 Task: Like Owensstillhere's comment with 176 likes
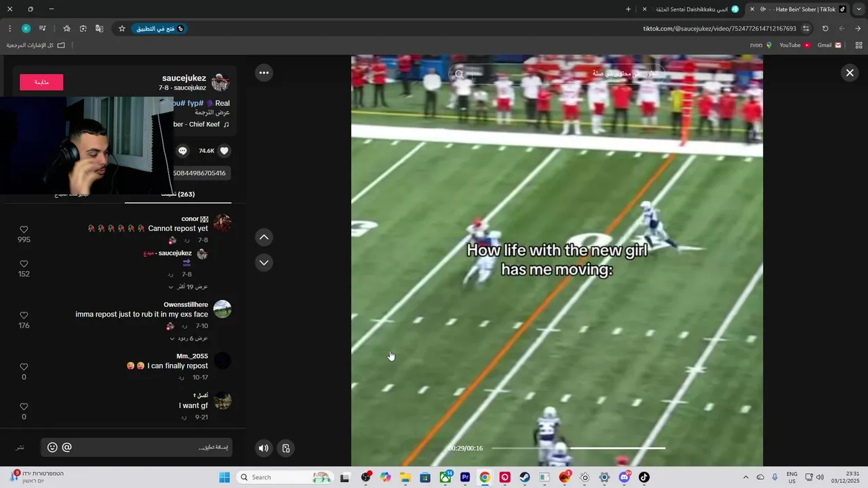[24, 316]
